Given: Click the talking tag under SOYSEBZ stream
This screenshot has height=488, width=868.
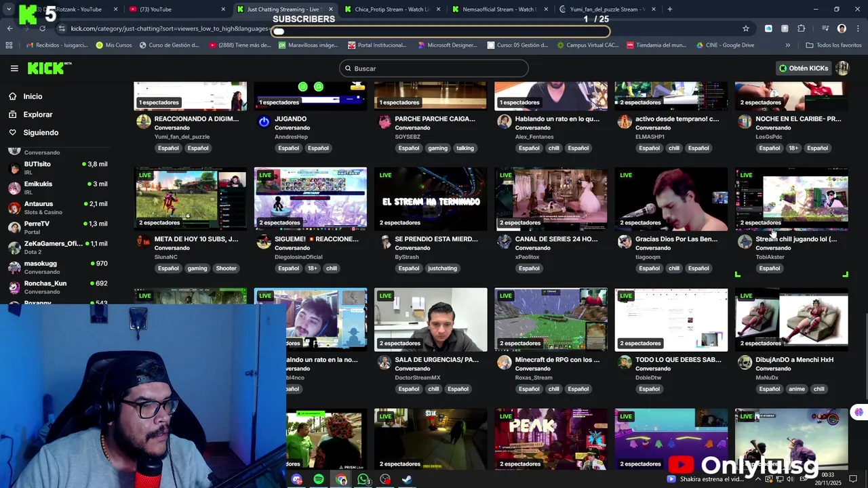Looking at the screenshot, I should tap(465, 148).
